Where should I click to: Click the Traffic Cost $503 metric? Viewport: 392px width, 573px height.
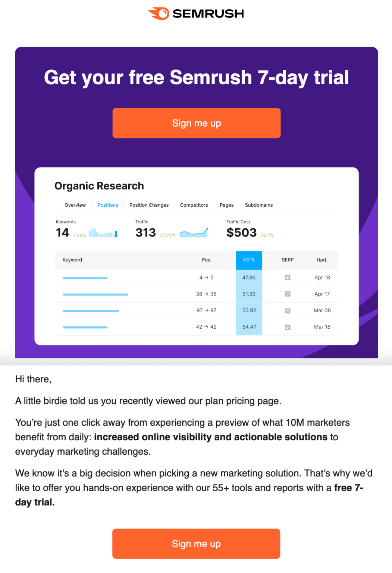click(241, 232)
